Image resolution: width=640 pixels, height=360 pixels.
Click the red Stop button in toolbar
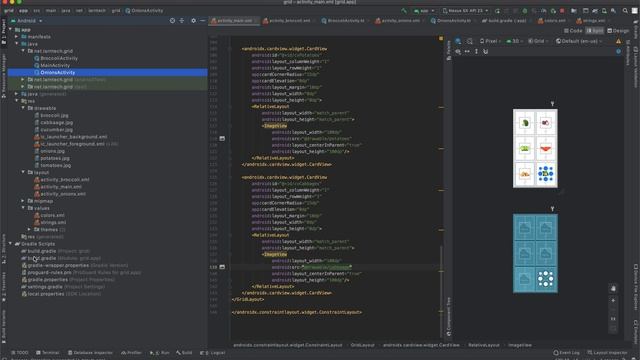(x=562, y=11)
